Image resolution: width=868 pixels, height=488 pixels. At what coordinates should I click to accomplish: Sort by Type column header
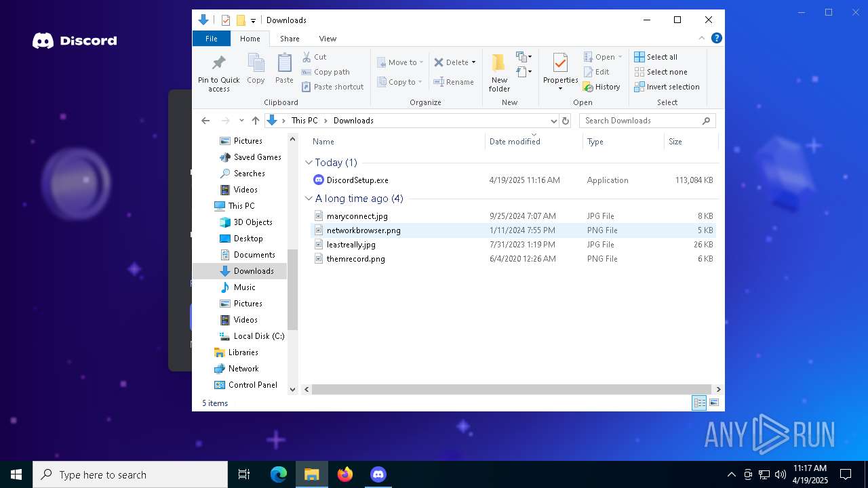(x=623, y=142)
